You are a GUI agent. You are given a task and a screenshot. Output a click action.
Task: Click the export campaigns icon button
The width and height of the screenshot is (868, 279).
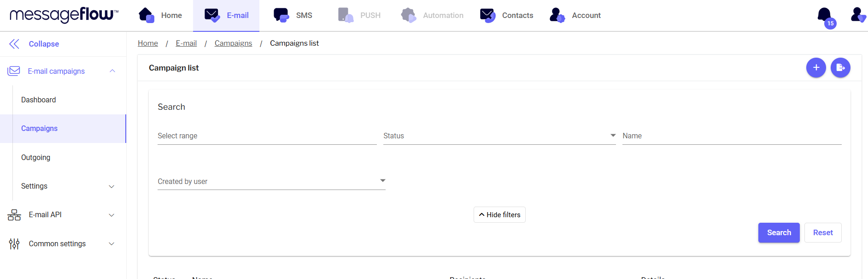point(840,68)
